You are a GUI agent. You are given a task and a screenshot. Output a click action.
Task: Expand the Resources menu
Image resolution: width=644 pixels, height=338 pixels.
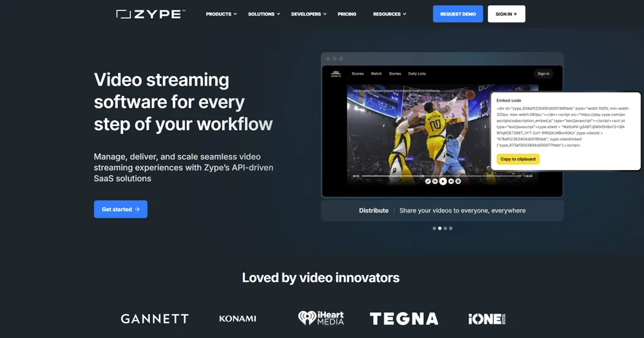[x=390, y=14]
